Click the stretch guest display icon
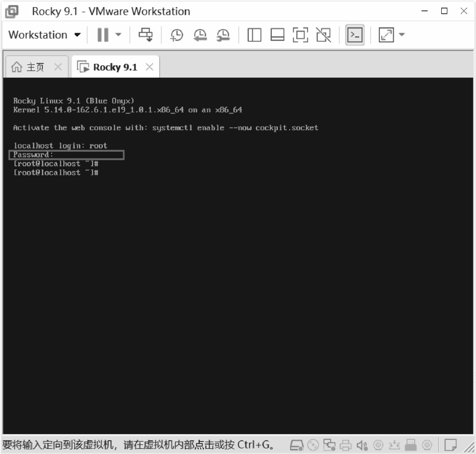 [386, 35]
